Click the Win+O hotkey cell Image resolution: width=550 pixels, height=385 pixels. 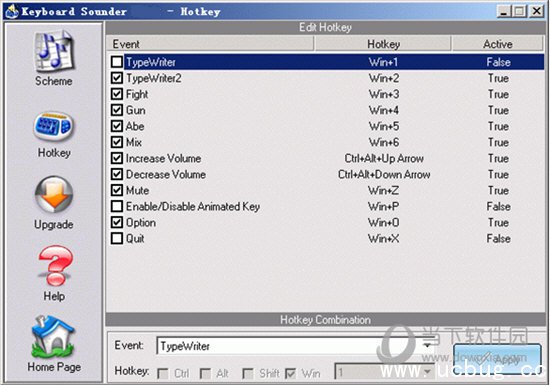[383, 223]
